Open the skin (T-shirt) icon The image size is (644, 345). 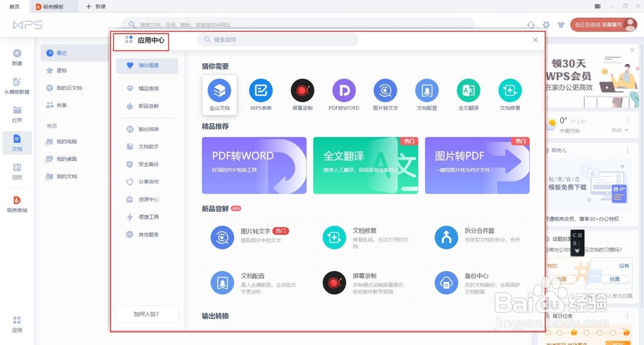coord(561,24)
